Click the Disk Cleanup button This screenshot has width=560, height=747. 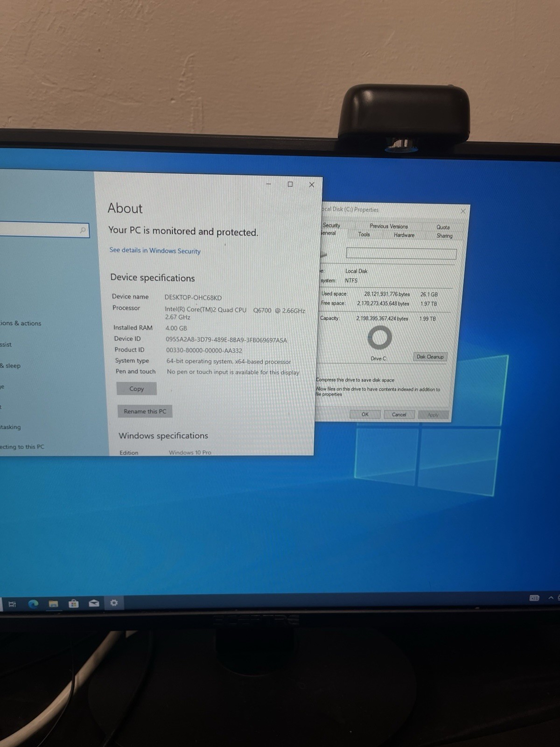pyautogui.click(x=430, y=357)
